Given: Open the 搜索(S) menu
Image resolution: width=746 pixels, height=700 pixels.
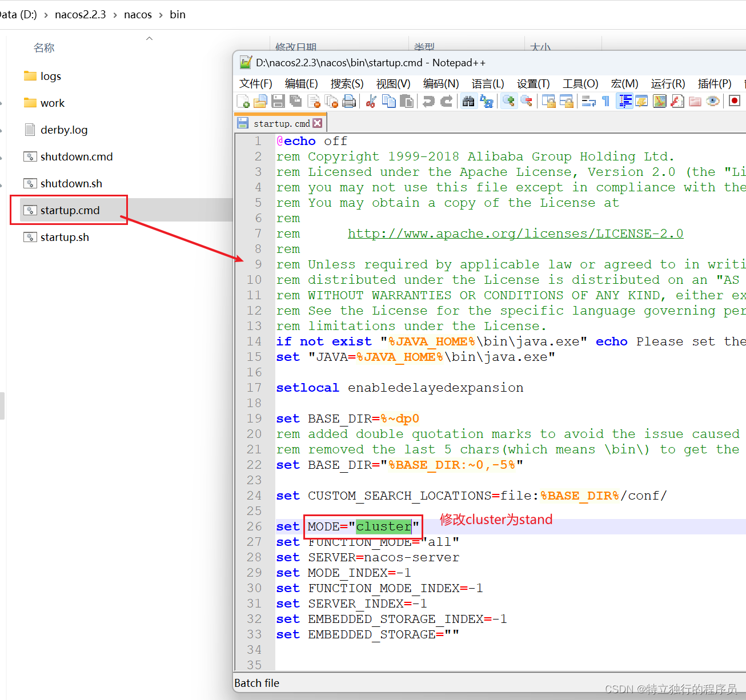Looking at the screenshot, I should [x=347, y=84].
